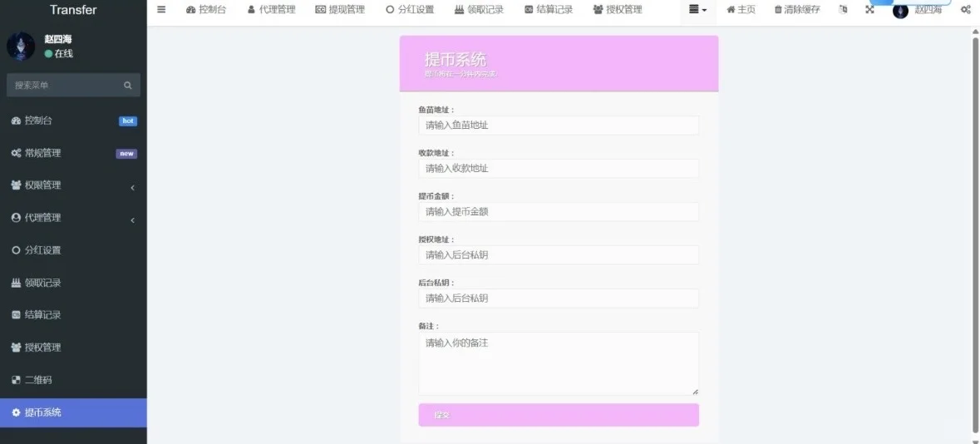The image size is (980, 444).
Task: Select 二维码 text in the sidebar
Action: click(38, 380)
